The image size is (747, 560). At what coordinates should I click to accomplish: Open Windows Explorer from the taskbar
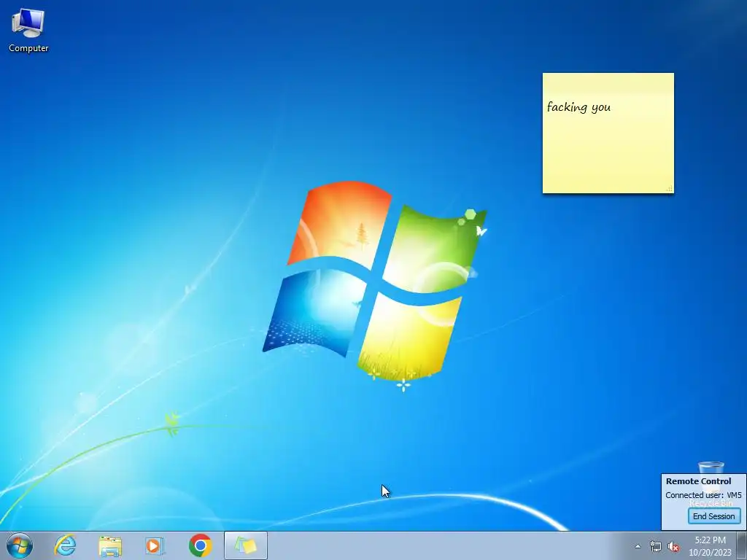(110, 545)
